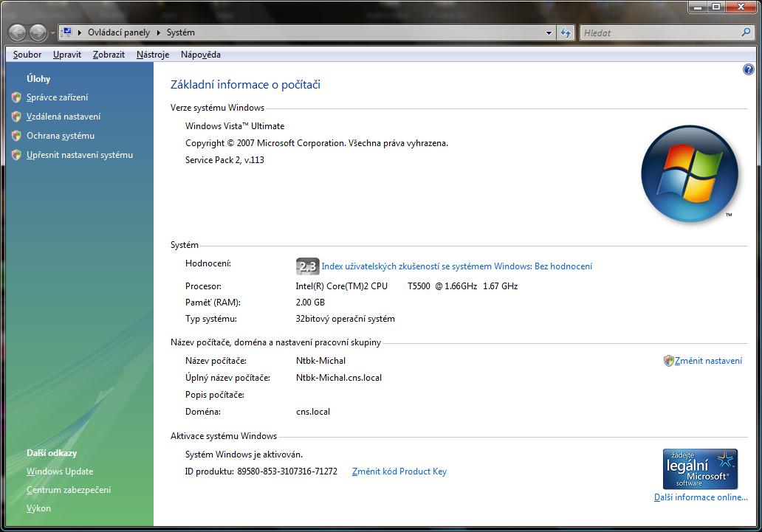Open Index uživatelských zkušeností link
This screenshot has width=762, height=532.
457,266
